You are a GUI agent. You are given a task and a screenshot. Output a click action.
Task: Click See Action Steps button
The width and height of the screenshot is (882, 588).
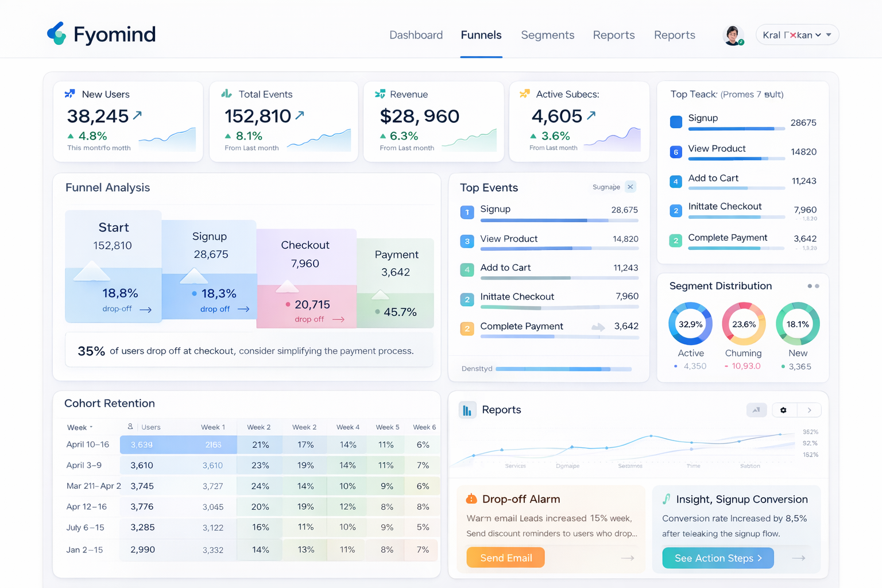pyautogui.click(x=717, y=558)
